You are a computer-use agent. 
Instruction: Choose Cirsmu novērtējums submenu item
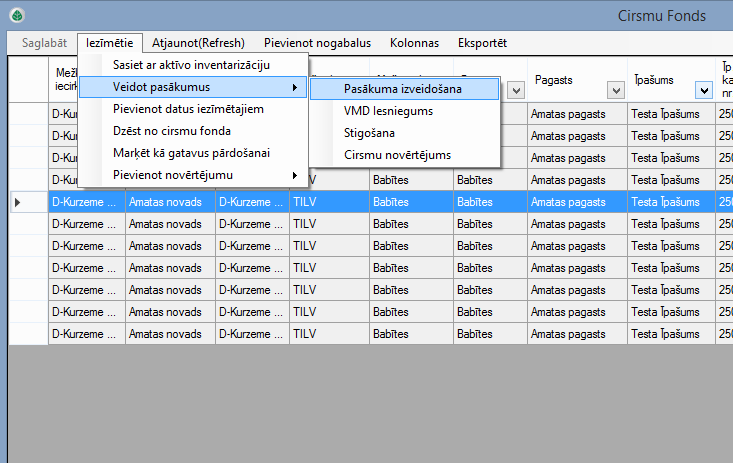pos(404,155)
